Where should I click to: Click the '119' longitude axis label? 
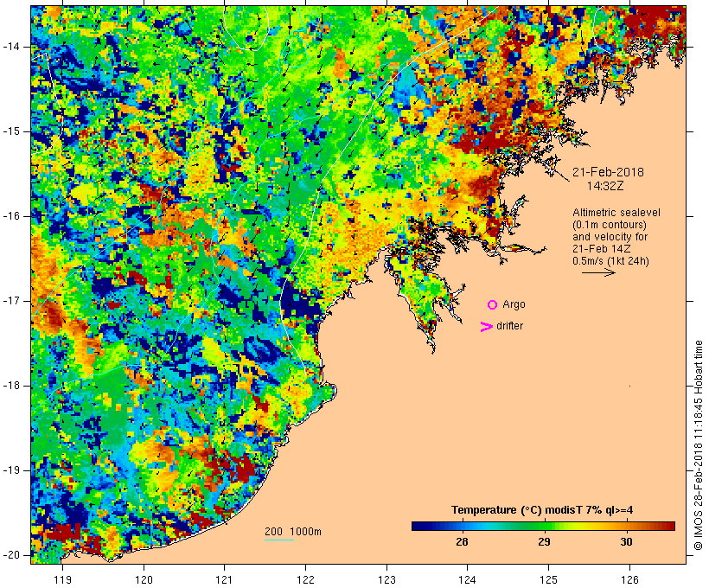click(62, 579)
